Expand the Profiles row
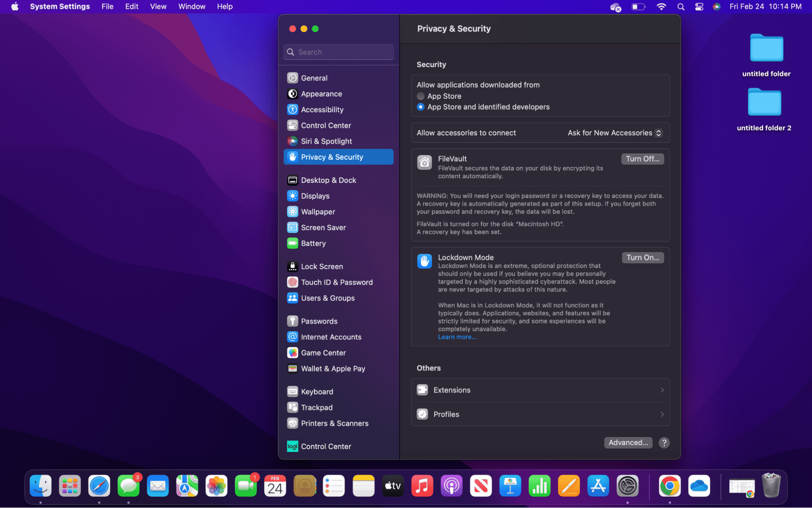Screen dimensions: 812x508 point(540,415)
